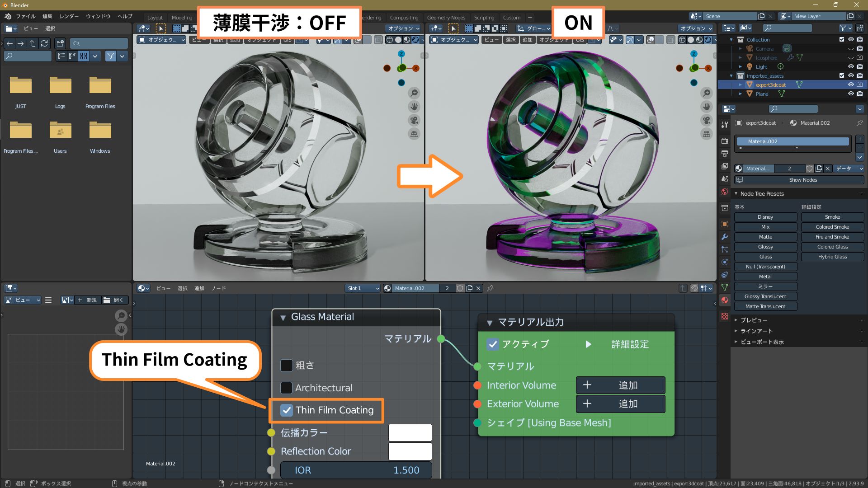
Task: Switch to the Compositing workspace tab
Action: click(404, 18)
